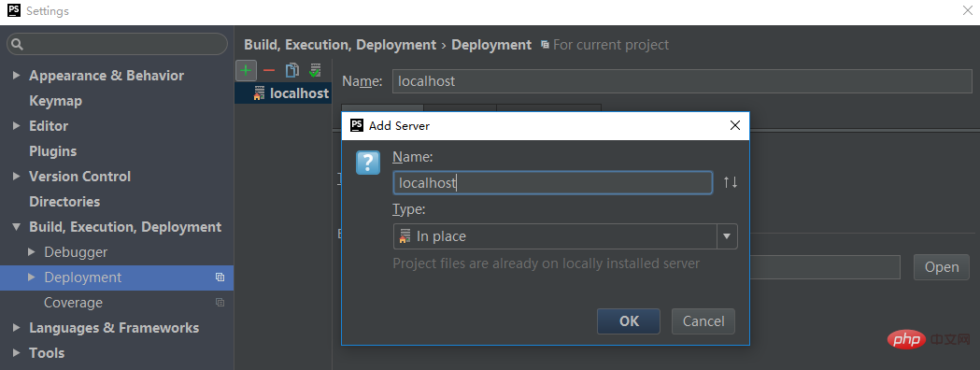980x370 pixels.
Task: Click the Open button on the right
Action: click(x=942, y=267)
